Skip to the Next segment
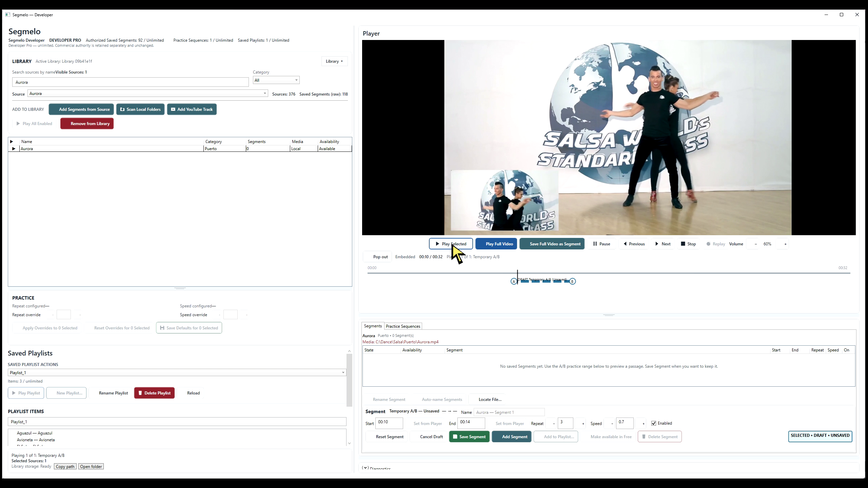The width and height of the screenshot is (868, 488). coord(663,244)
